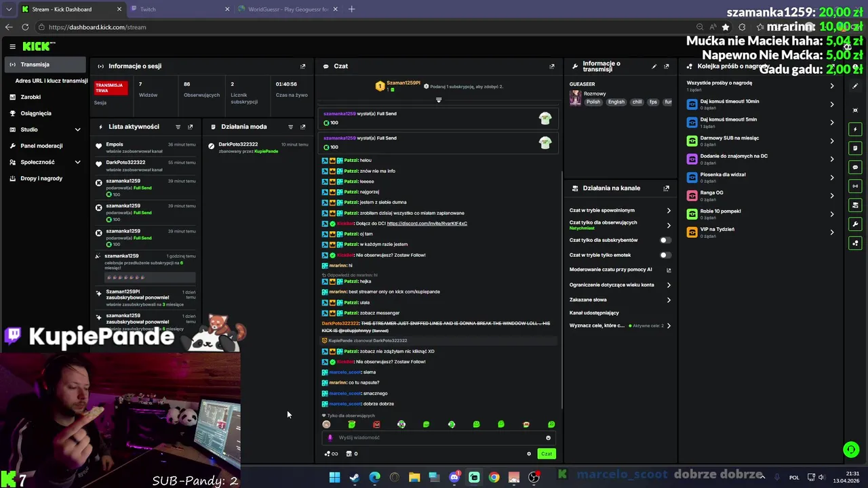Click the English stream tag
This screenshot has height=488, width=868.
[616, 102]
